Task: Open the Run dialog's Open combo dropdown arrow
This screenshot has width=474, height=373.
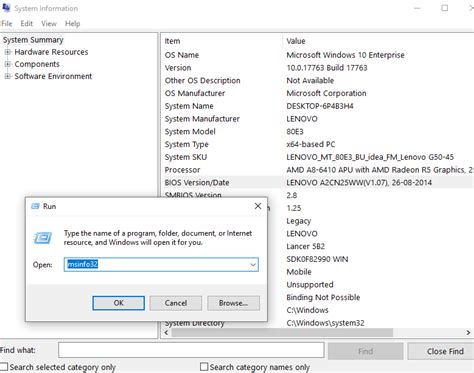Action: coord(253,265)
